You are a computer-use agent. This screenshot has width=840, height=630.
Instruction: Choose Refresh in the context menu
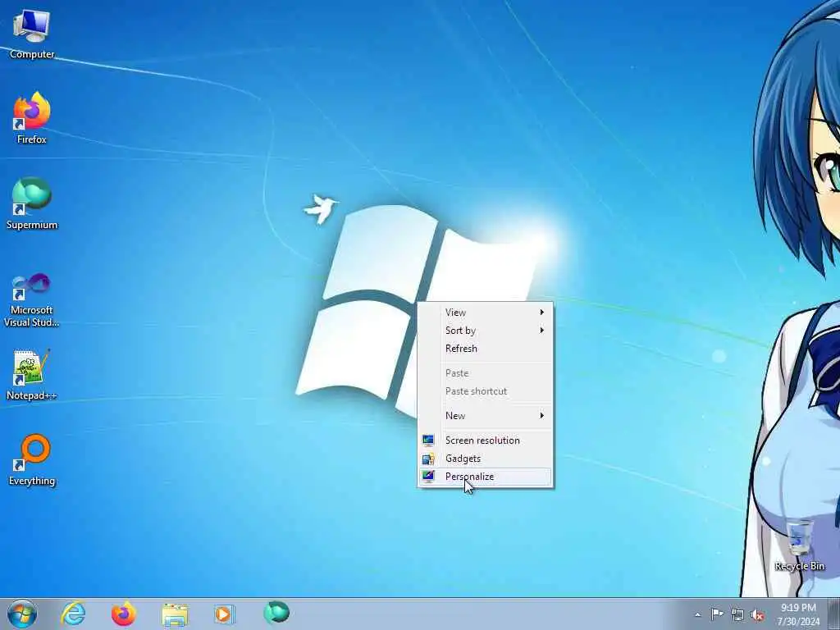coord(485,349)
